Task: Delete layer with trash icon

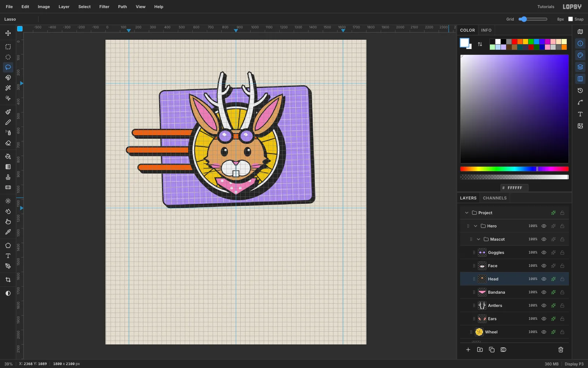Action: [x=561, y=350]
